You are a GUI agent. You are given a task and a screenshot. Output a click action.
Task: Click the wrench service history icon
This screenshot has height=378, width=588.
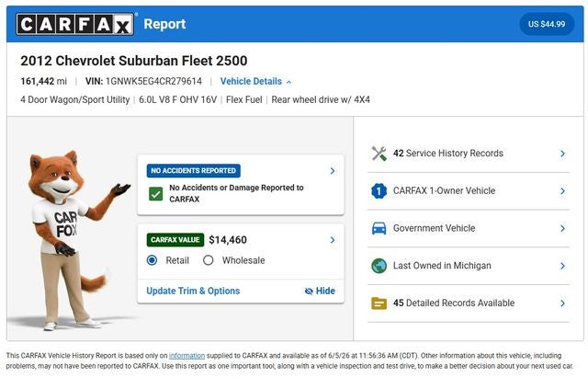[x=379, y=154]
